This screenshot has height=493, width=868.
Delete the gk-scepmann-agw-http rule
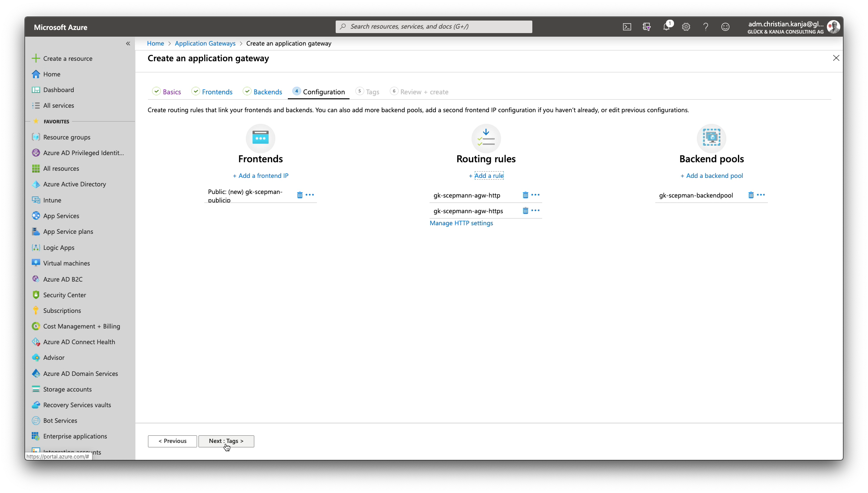pos(526,195)
